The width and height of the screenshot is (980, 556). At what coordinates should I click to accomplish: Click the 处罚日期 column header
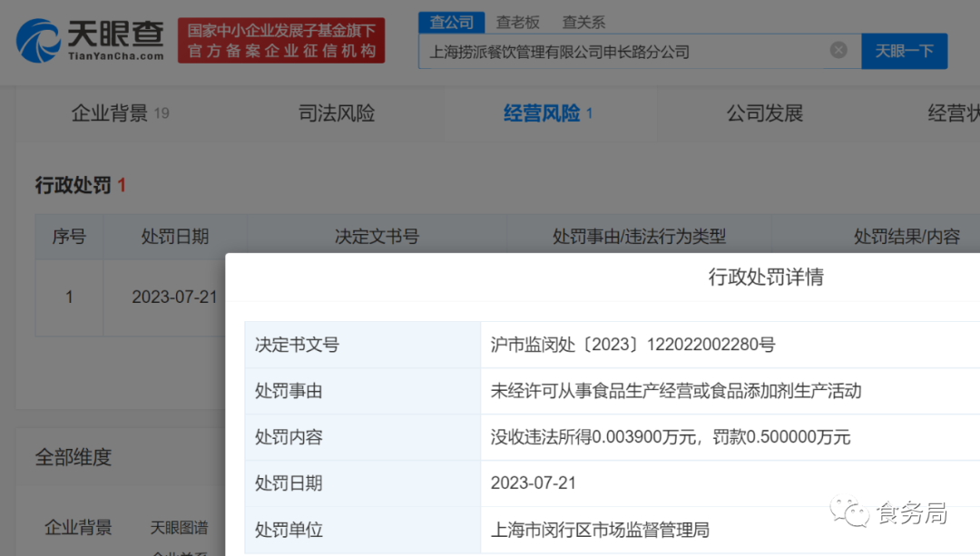[175, 237]
